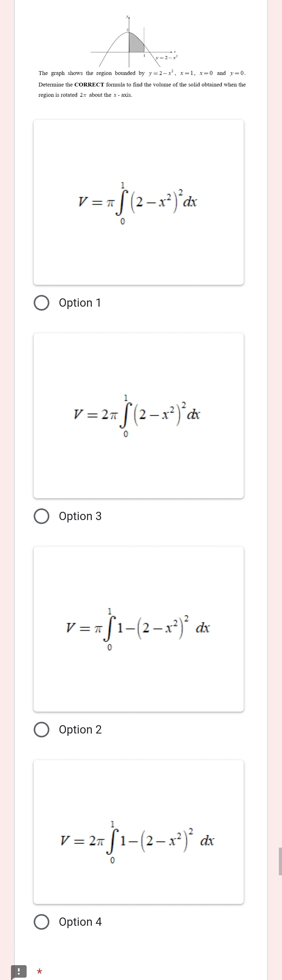Select the Option 1 radio button
This screenshot has height=980, width=282.
click(42, 303)
